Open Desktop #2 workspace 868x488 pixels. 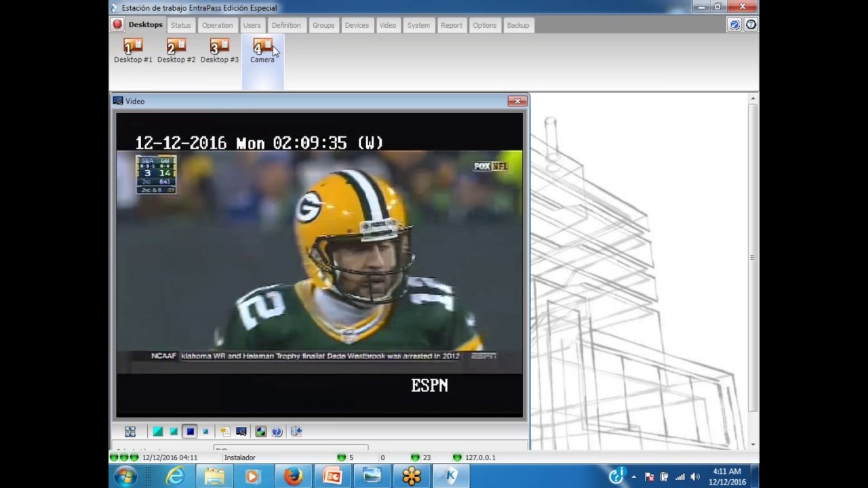pos(176,51)
